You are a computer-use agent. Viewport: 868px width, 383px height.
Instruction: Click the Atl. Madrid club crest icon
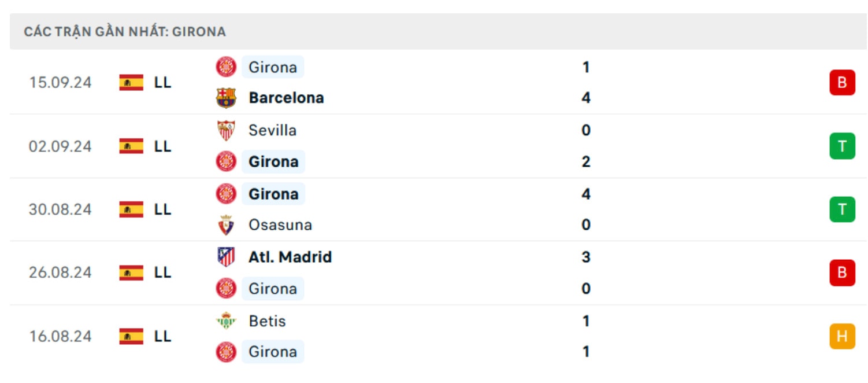click(226, 257)
